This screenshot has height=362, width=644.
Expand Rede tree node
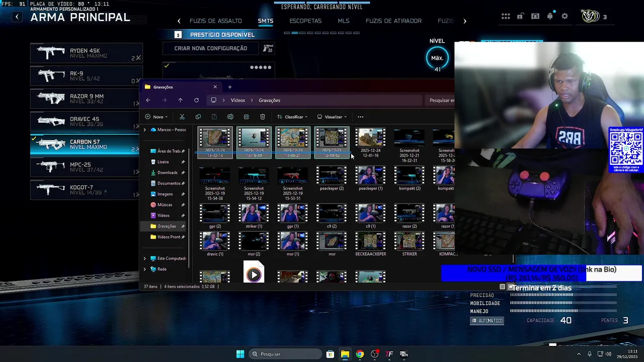pos(145,269)
